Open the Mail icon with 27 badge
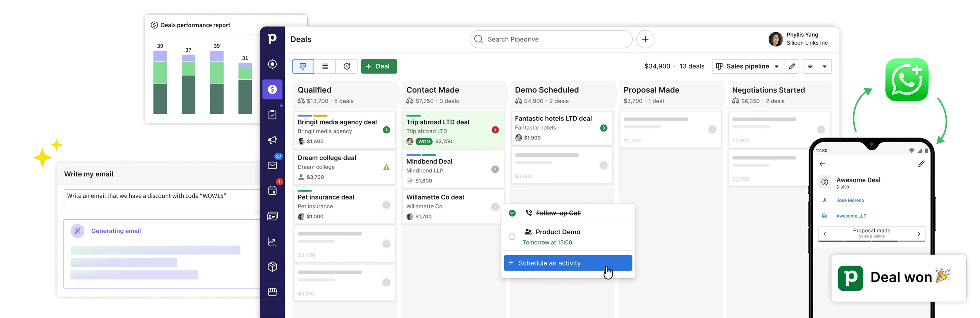 [x=272, y=165]
